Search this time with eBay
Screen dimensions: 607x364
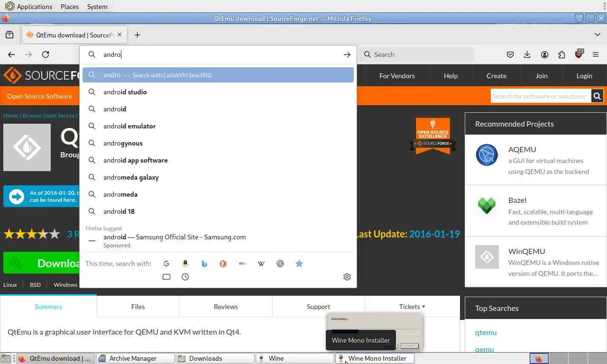[x=242, y=264]
